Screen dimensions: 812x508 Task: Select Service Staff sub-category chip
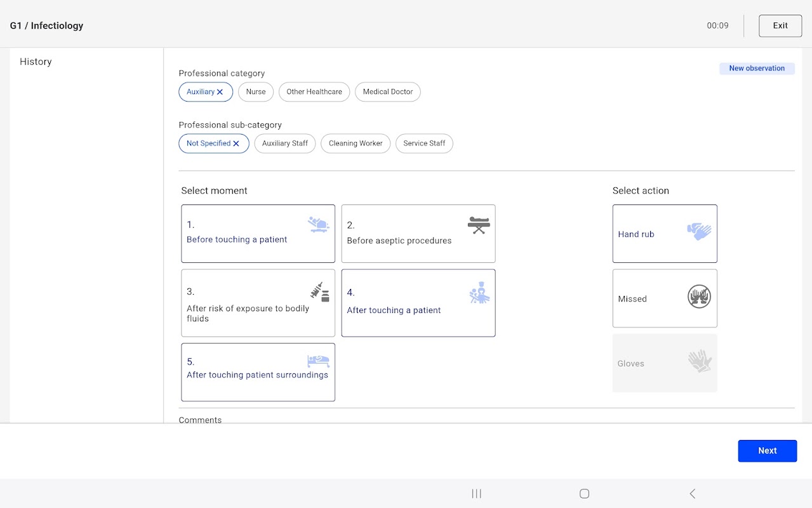tap(424, 144)
